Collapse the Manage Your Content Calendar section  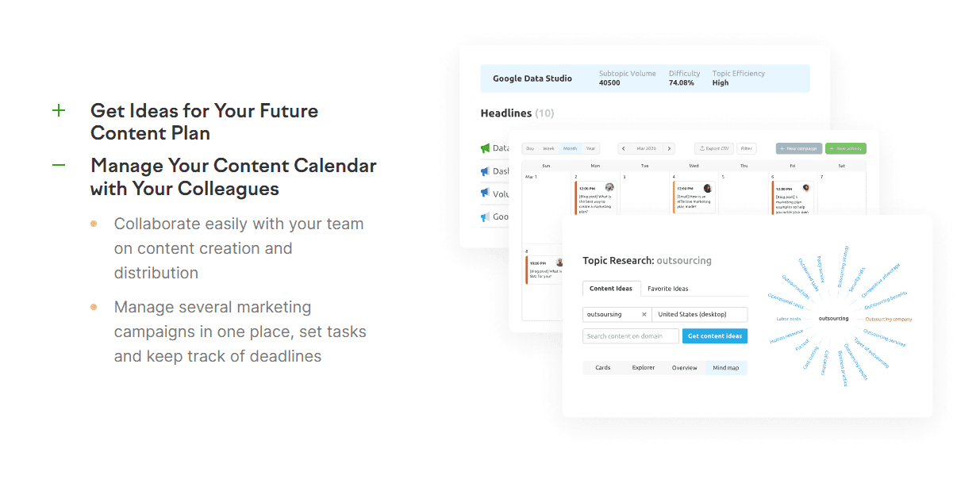click(x=59, y=166)
